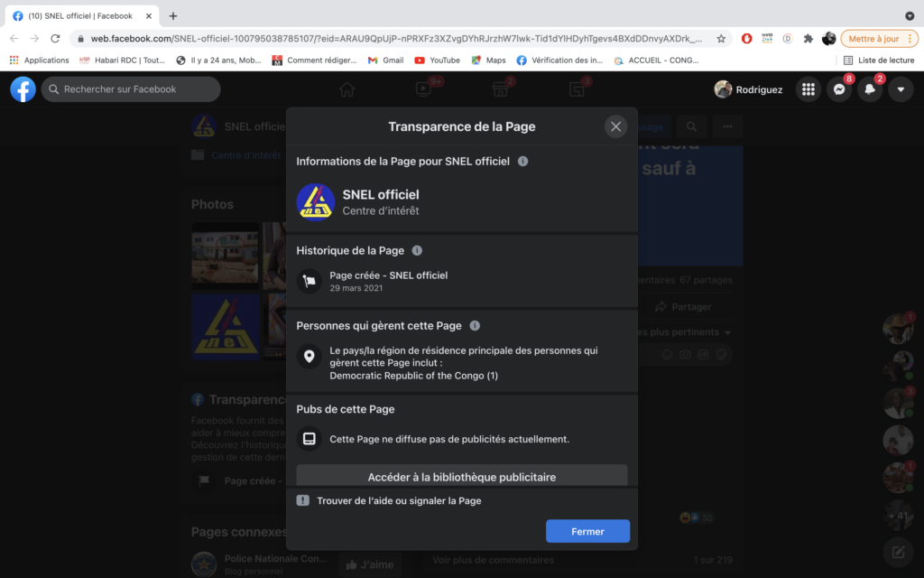Click the Centre d'intérêt link behind dialog
Image resolution: width=924 pixels, height=578 pixels.
(x=245, y=155)
